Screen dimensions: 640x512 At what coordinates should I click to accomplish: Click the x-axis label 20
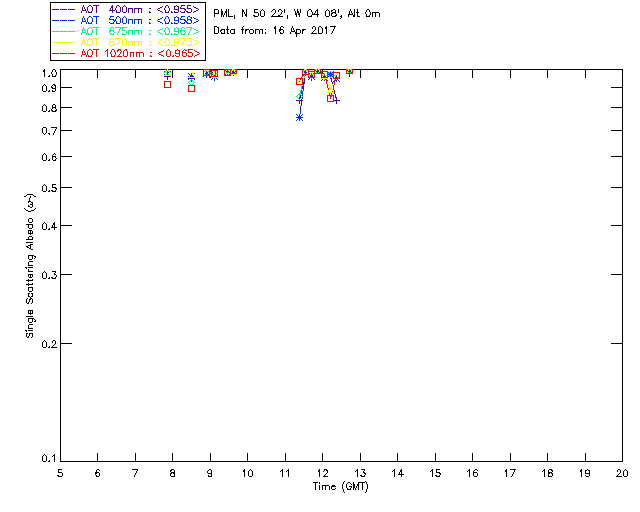pyautogui.click(x=622, y=473)
